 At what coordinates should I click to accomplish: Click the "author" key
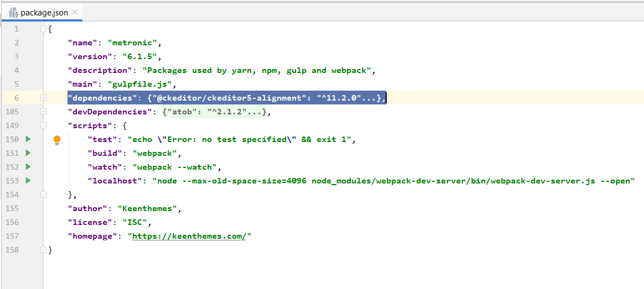point(89,208)
